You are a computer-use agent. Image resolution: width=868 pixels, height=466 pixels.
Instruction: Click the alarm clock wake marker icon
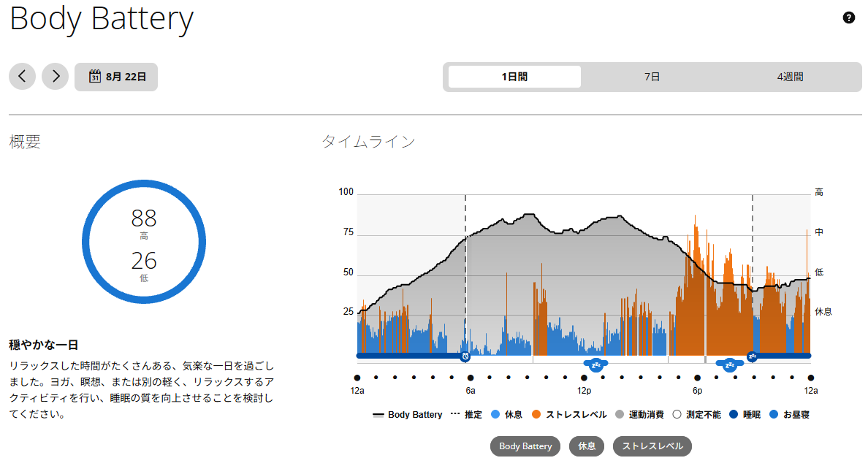click(x=465, y=356)
